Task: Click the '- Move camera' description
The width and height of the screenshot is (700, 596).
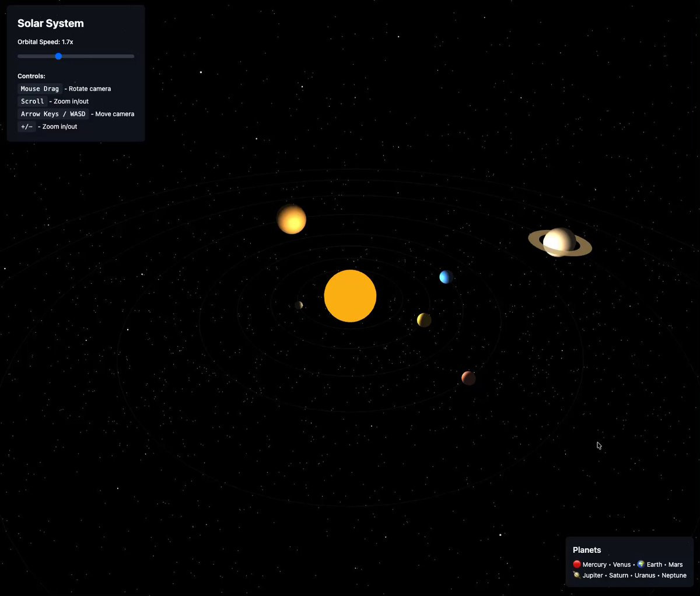Action: click(x=113, y=114)
